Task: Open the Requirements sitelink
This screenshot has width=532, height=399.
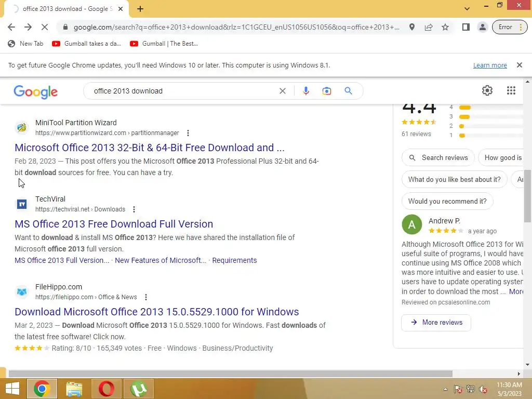Action: [234, 260]
